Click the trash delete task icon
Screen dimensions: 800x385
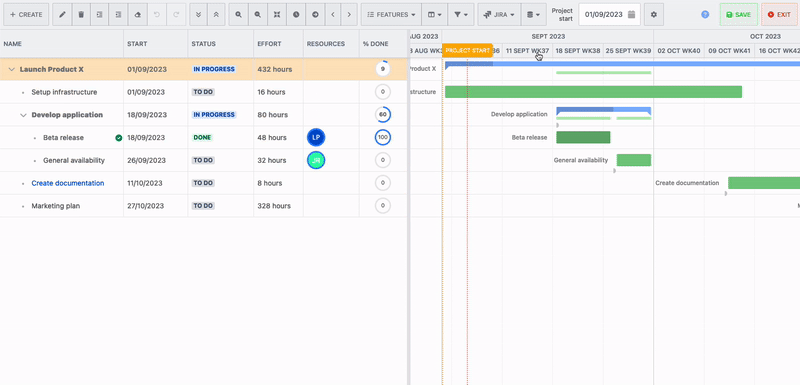tap(81, 15)
